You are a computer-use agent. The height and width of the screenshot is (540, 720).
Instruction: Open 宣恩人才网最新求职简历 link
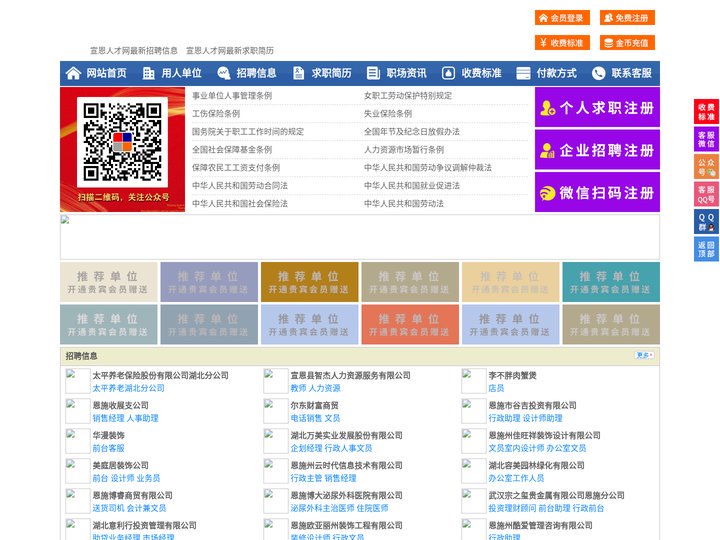pyautogui.click(x=230, y=51)
